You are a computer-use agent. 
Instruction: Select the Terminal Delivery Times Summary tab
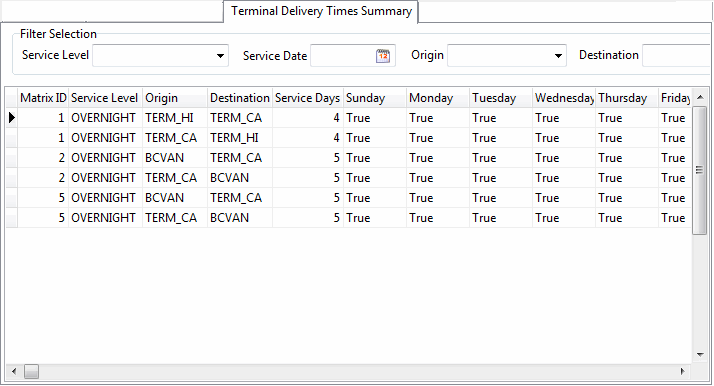click(321, 11)
